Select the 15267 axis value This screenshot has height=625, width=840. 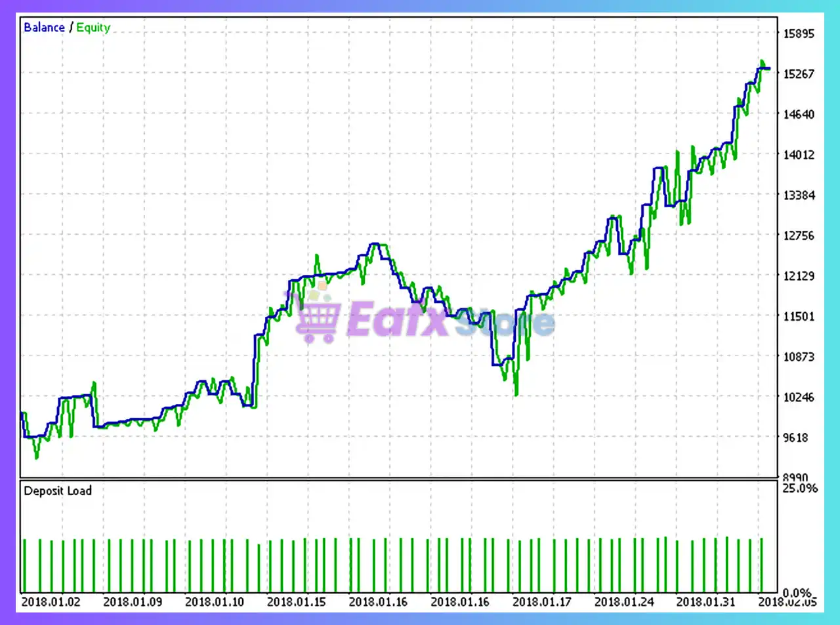click(x=799, y=74)
